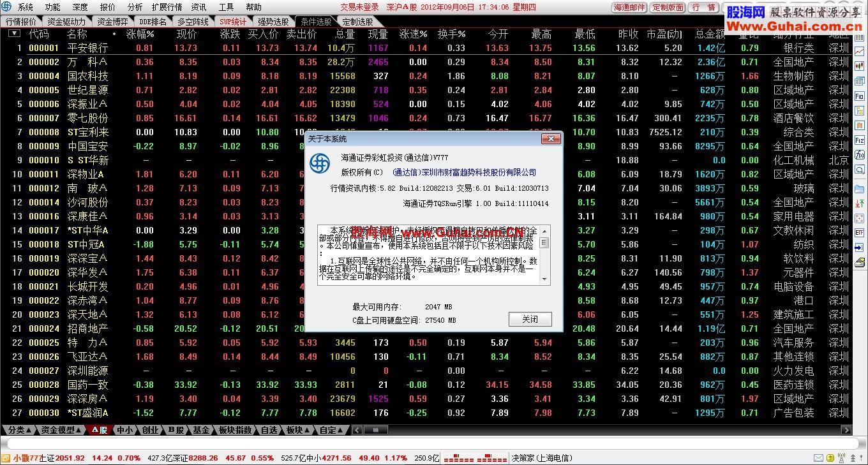Select the 自选 bottom tab

[x=269, y=430]
